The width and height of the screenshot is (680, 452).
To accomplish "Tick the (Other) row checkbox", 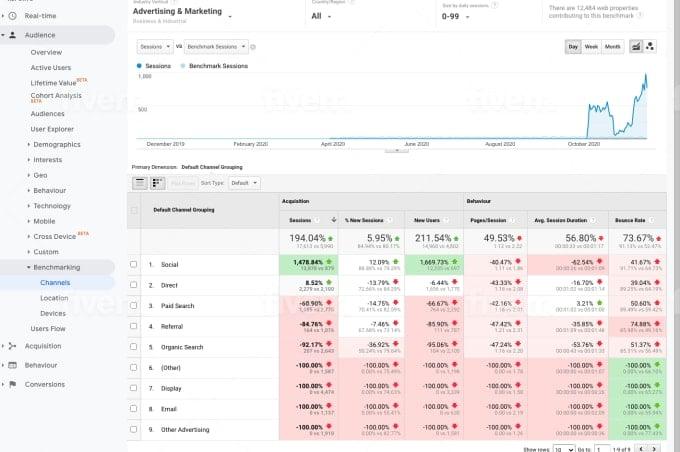I will point(134,367).
